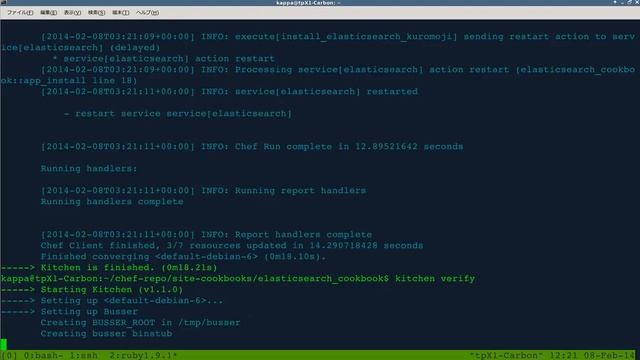The height and width of the screenshot is (360, 640).
Task: Click 'Report handlers complete' log line
Action: (x=303, y=235)
